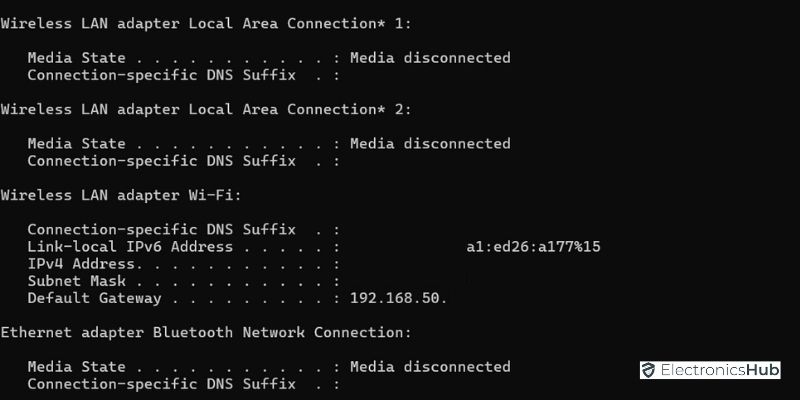Click the Local Area Connection* 2 heading
Viewport: 800px width, 400px height.
207,109
